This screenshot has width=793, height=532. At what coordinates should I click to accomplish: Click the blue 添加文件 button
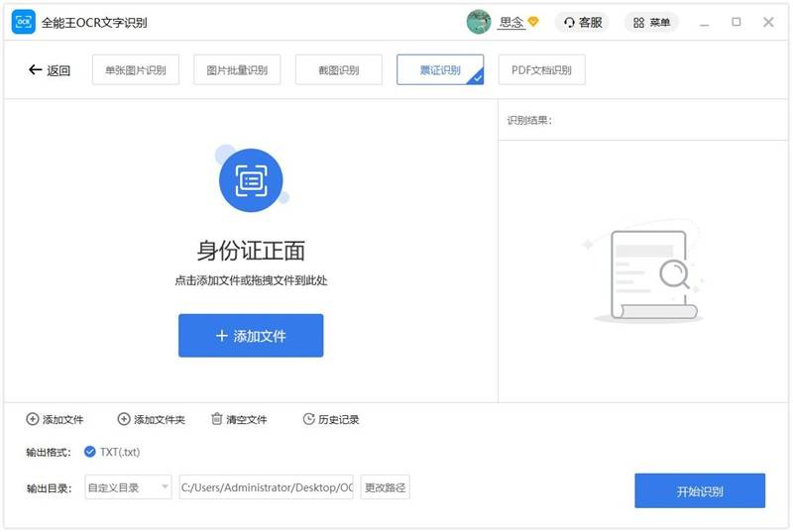coord(251,336)
